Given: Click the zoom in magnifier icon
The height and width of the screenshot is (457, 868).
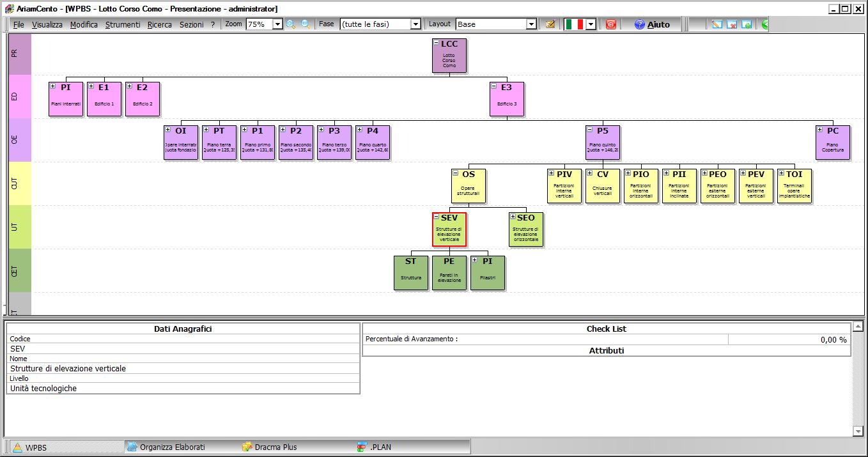Looking at the screenshot, I should point(291,24).
